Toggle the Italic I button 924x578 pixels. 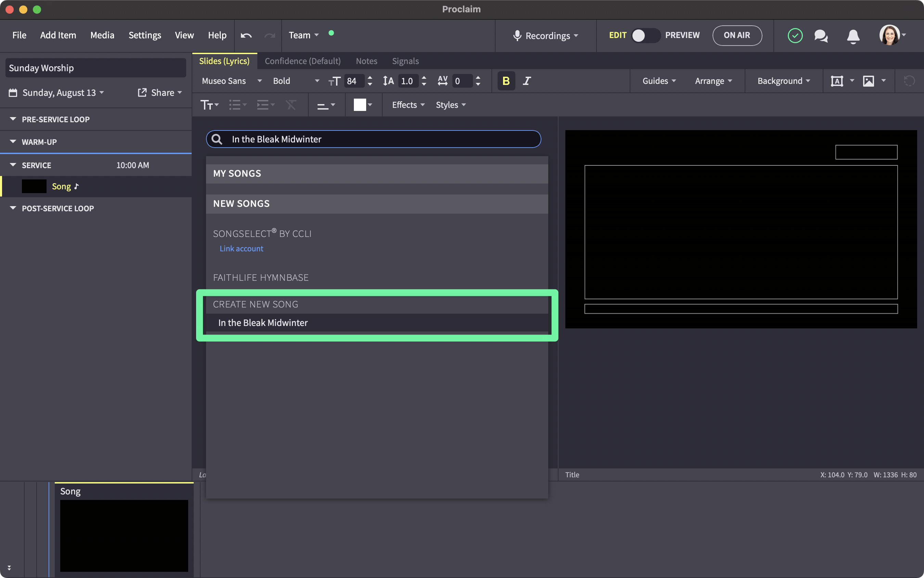[x=527, y=81]
